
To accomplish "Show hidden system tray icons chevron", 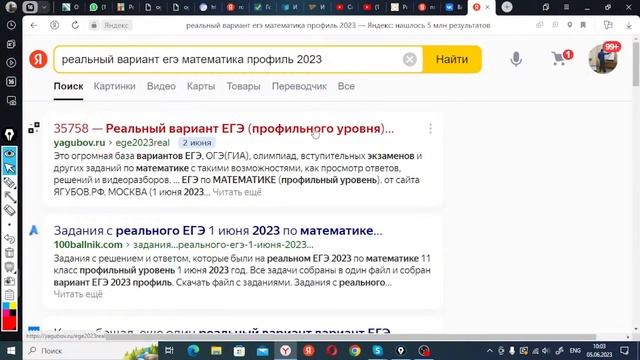I will coord(489,351).
